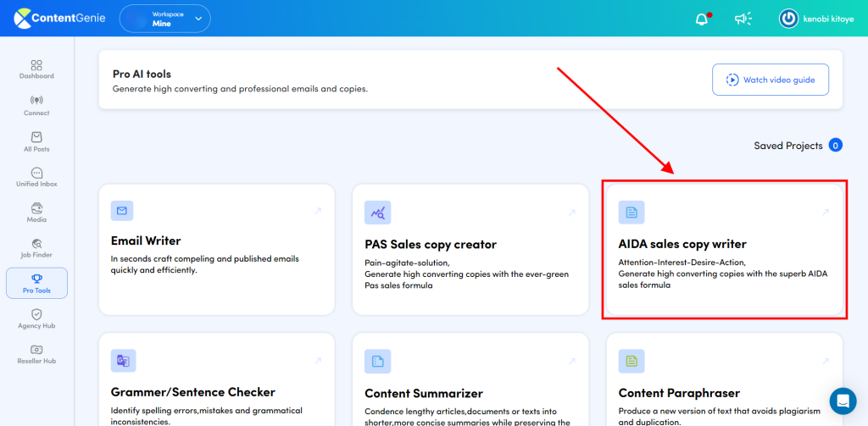Click the ContentGenie logo
The width and height of the screenshot is (868, 426).
click(x=58, y=19)
